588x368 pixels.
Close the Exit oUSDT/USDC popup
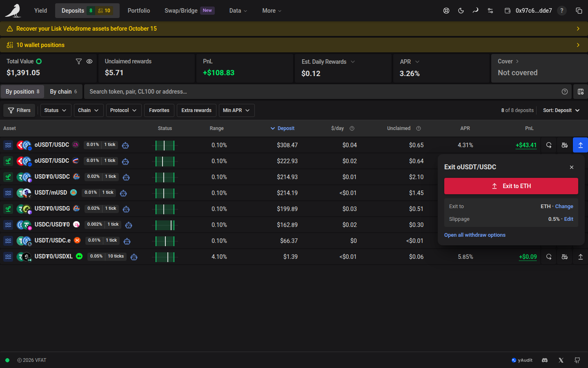tap(572, 167)
